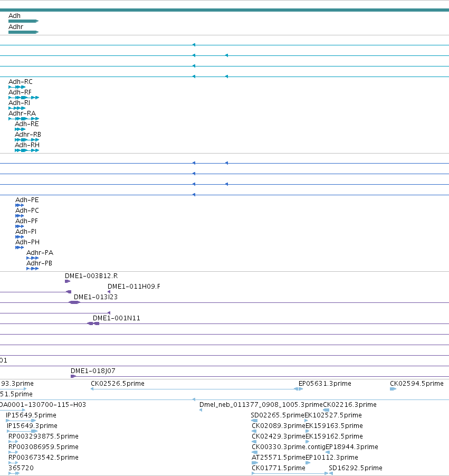Select the DME1-018J07 feature label
The image size is (449, 476).
click(x=93, y=371)
